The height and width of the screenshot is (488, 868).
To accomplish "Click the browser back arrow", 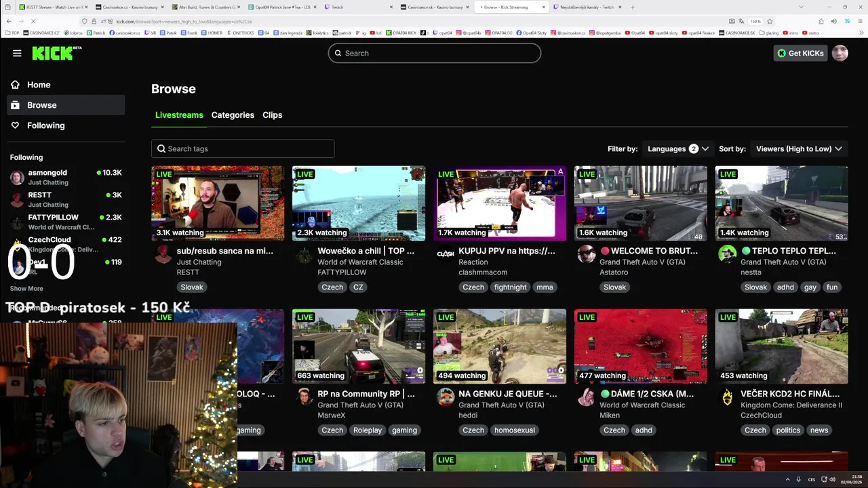I will [x=8, y=21].
